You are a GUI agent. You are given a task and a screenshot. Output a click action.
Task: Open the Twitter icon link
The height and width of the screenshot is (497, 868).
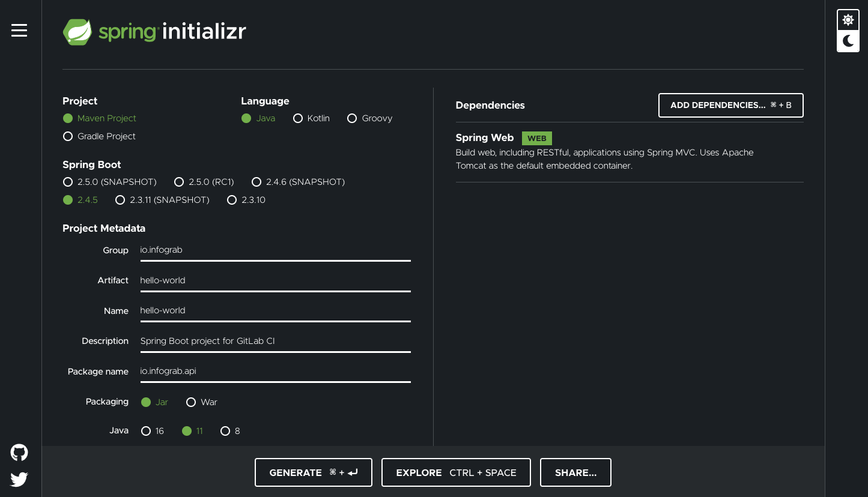[x=19, y=479]
